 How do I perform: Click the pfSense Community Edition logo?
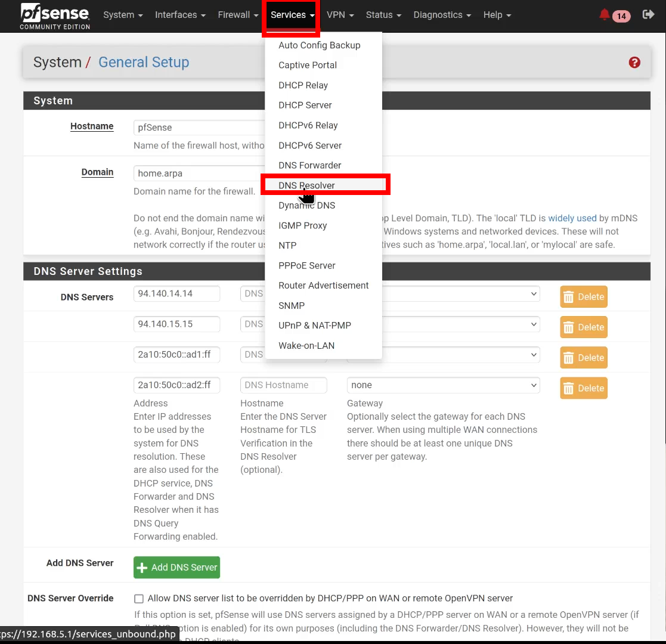(55, 16)
